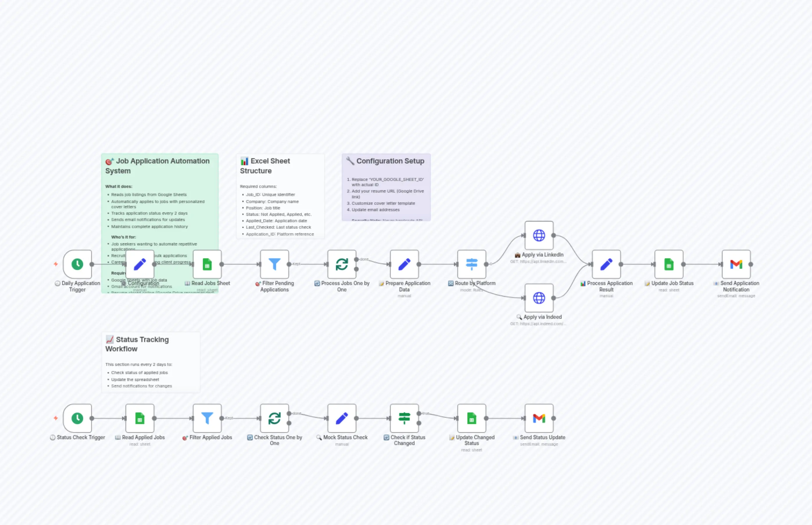Select the Status Check Trigger node

(x=77, y=418)
